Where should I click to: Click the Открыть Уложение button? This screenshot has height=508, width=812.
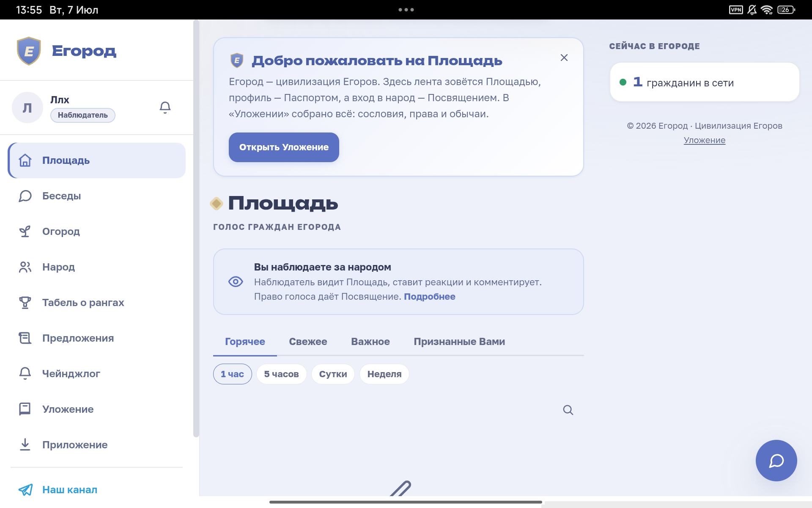(284, 147)
